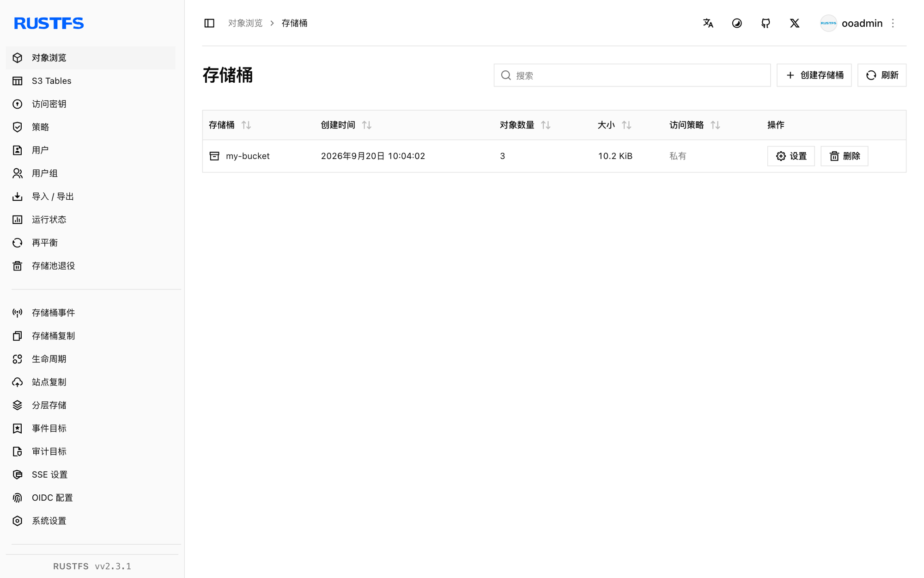Open the X (Twitter) link icon

click(x=794, y=23)
